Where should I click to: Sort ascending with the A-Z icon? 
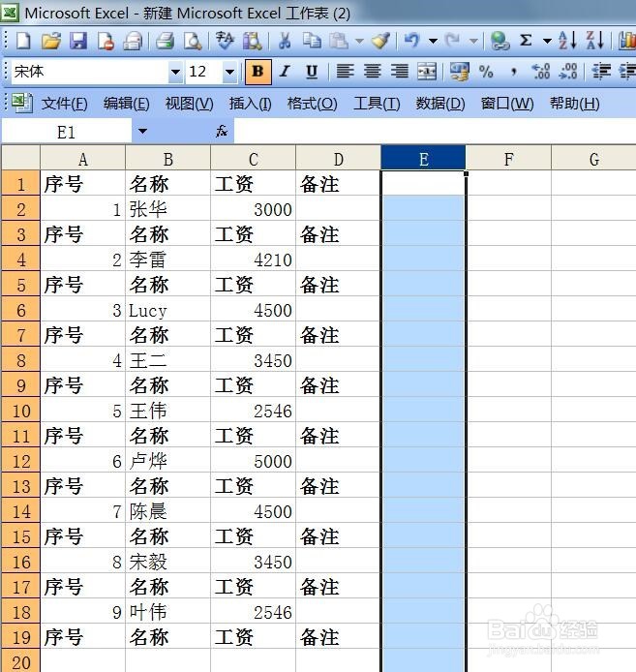(567, 41)
